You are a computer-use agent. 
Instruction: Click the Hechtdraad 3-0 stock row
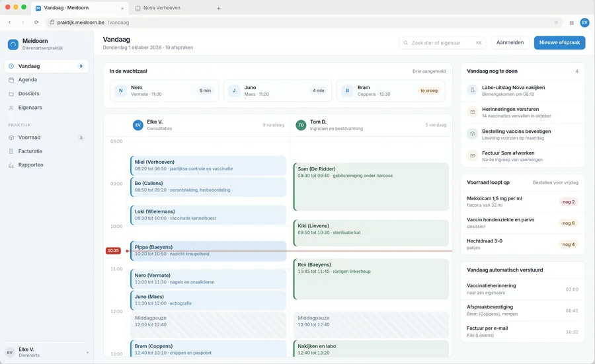pyautogui.click(x=522, y=244)
